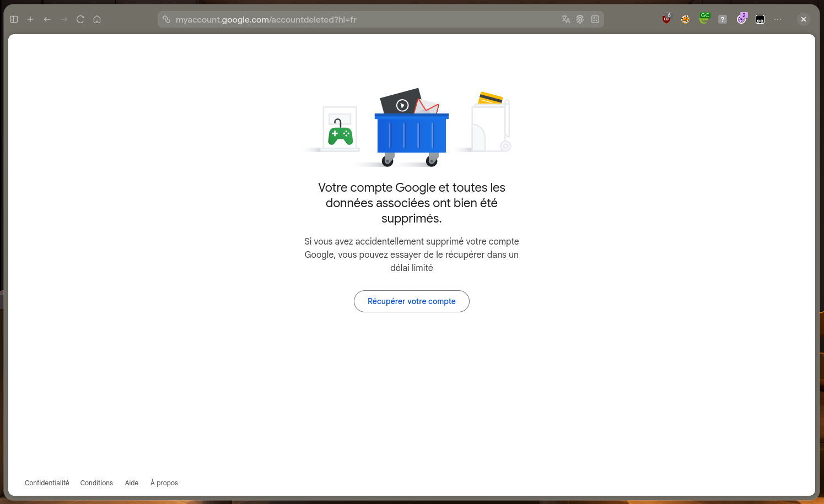
Task: Click the tracking protection fingerprint icon
Action: tap(580, 19)
